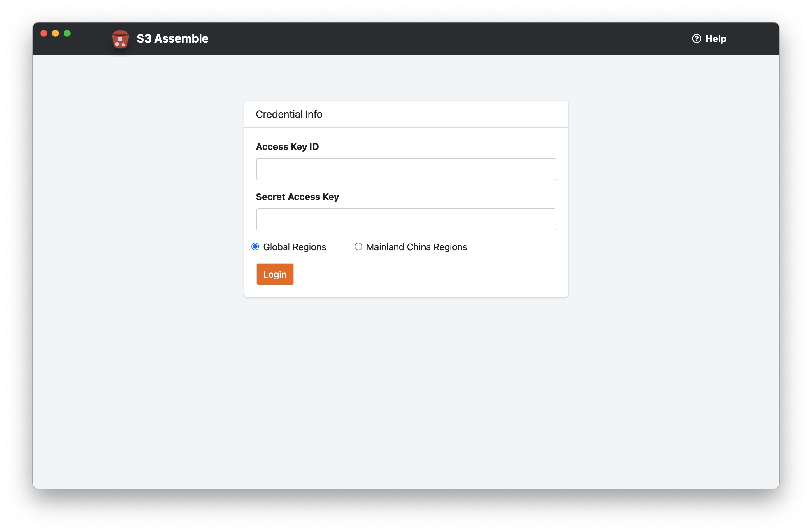This screenshot has height=532, width=812.
Task: Click the Help question mark icon
Action: tap(696, 38)
